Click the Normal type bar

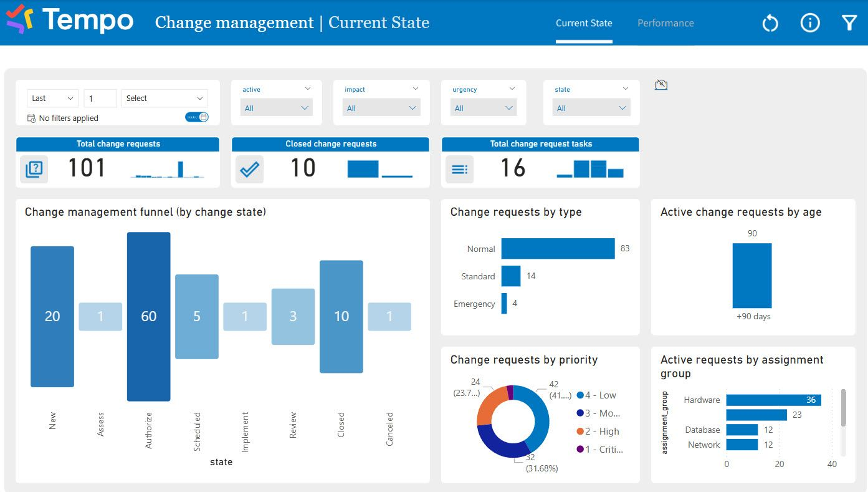click(558, 249)
